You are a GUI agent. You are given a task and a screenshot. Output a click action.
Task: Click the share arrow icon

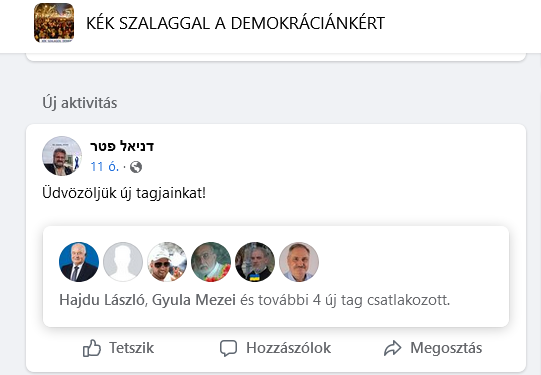click(x=393, y=348)
